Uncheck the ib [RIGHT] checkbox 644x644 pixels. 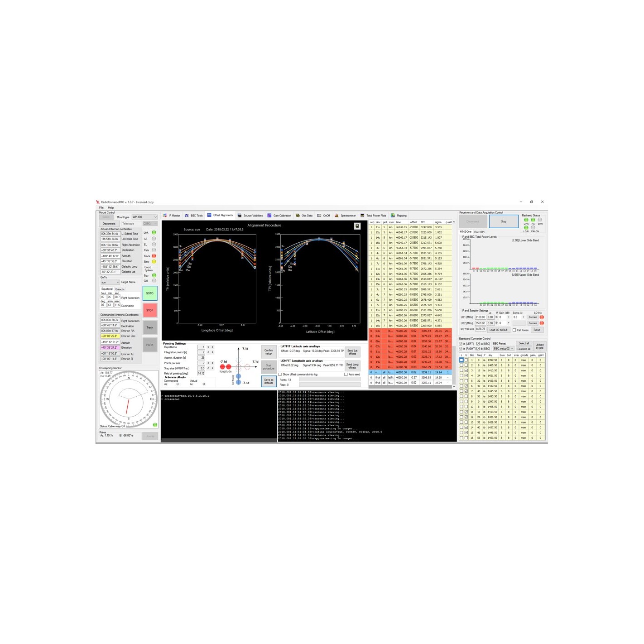click(461, 349)
